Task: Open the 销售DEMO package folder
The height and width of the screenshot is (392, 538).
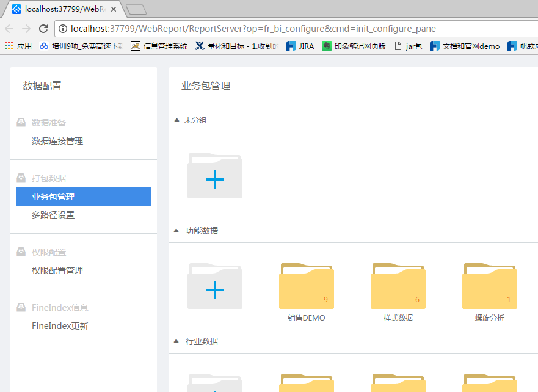Action: pos(307,286)
